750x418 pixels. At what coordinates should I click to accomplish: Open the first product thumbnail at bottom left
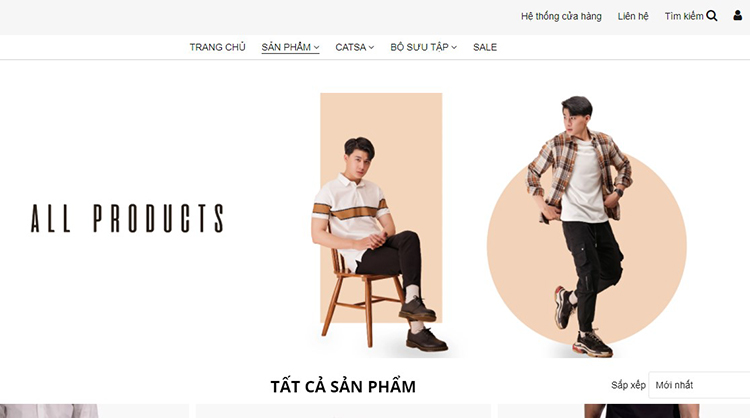94,411
